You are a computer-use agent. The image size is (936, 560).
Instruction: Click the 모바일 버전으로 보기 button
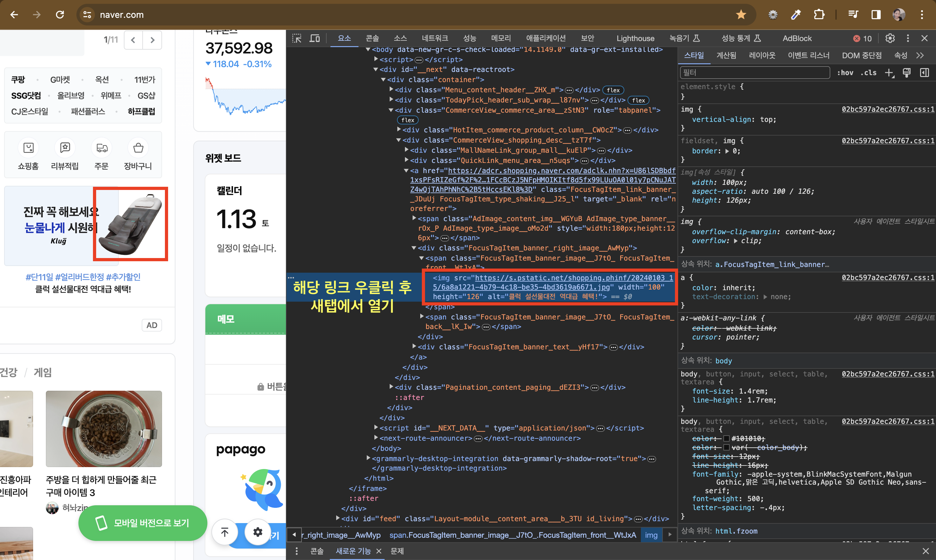coord(143,523)
